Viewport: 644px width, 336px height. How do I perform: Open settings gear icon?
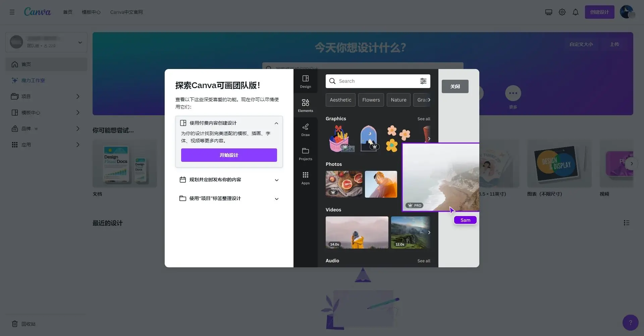pyautogui.click(x=562, y=12)
